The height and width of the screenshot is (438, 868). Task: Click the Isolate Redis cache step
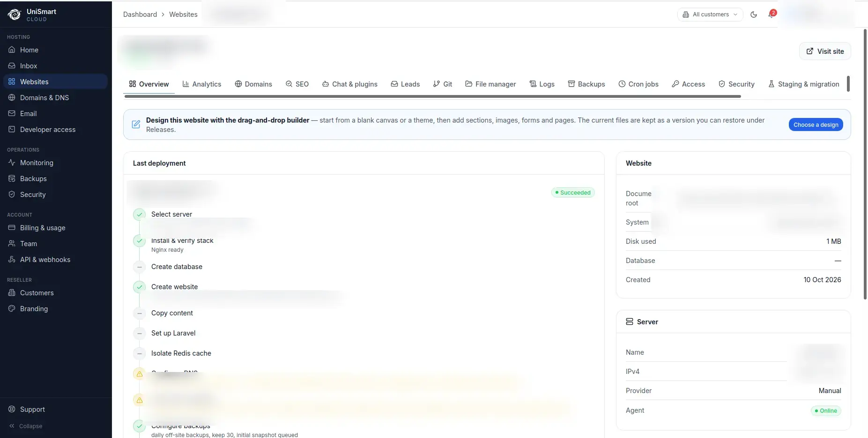pyautogui.click(x=181, y=353)
